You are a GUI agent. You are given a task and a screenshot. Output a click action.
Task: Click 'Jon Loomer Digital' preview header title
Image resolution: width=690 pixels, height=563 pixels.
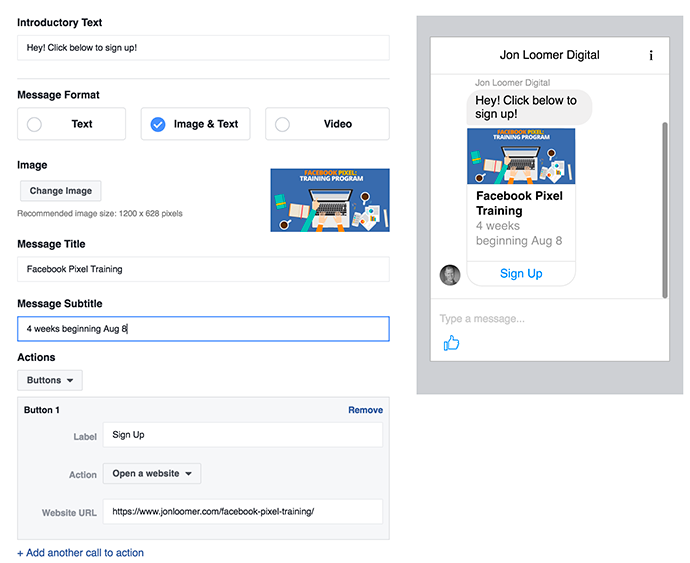click(549, 55)
